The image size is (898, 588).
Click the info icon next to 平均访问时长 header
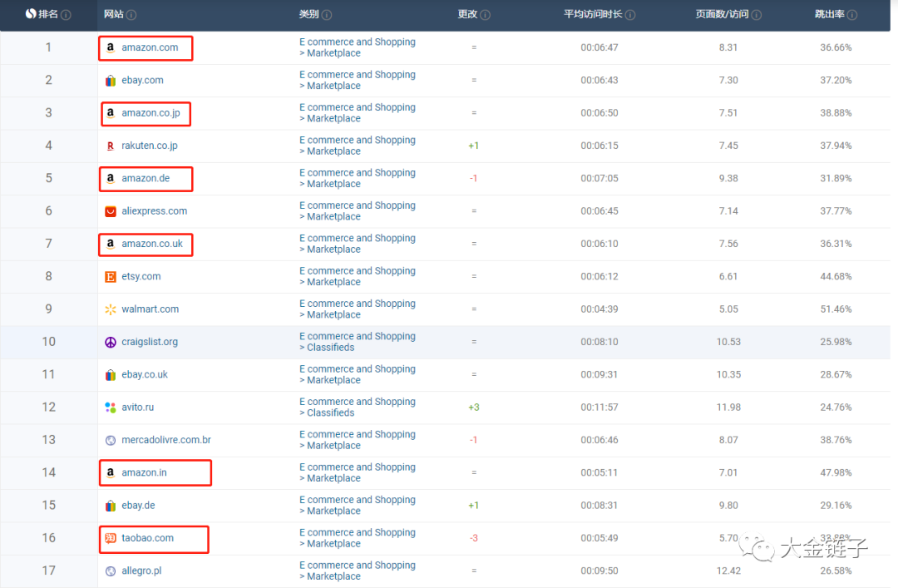pos(630,15)
